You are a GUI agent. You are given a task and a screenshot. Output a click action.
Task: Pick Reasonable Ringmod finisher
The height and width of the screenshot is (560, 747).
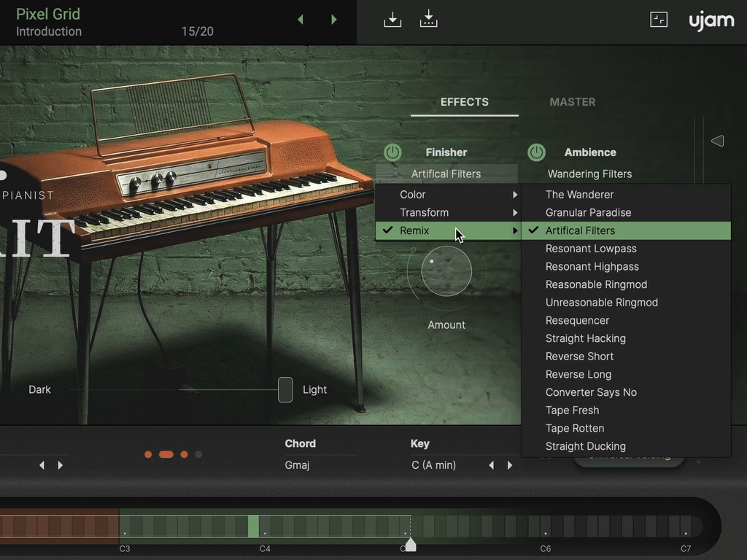tap(626, 284)
